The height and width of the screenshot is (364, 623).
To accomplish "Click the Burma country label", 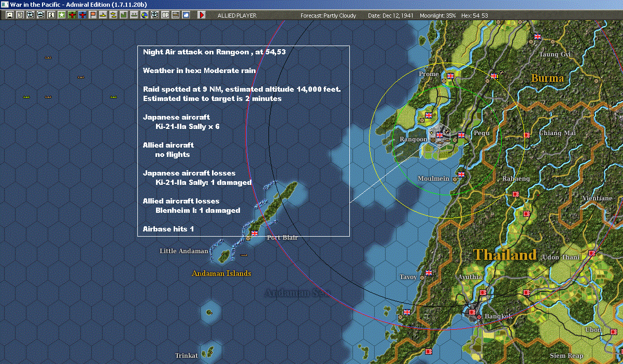I will [547, 78].
